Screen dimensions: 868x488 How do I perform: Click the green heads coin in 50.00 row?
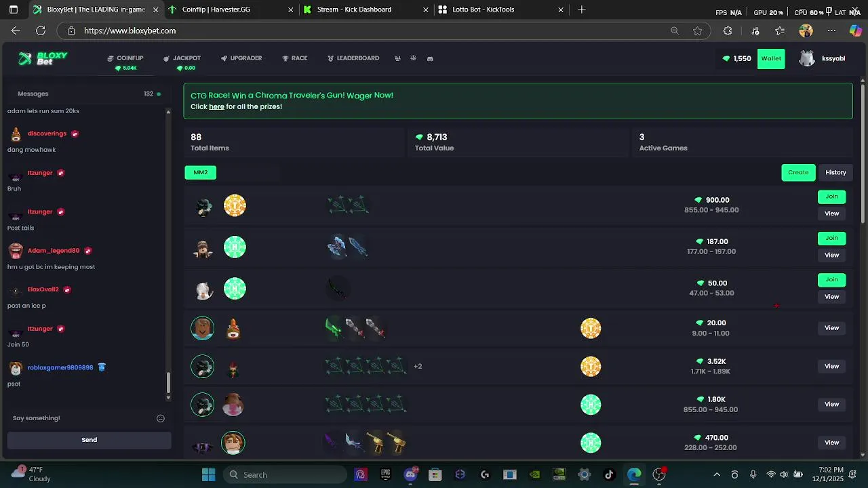click(235, 289)
